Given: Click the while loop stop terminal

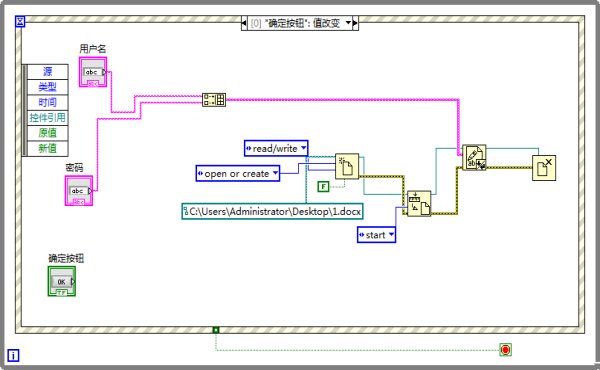Looking at the screenshot, I should point(505,349).
